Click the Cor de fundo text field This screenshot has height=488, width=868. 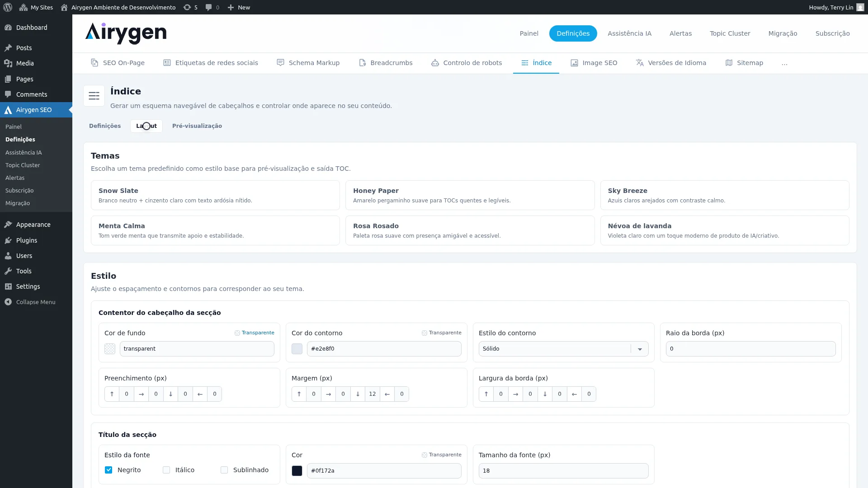pos(197,349)
